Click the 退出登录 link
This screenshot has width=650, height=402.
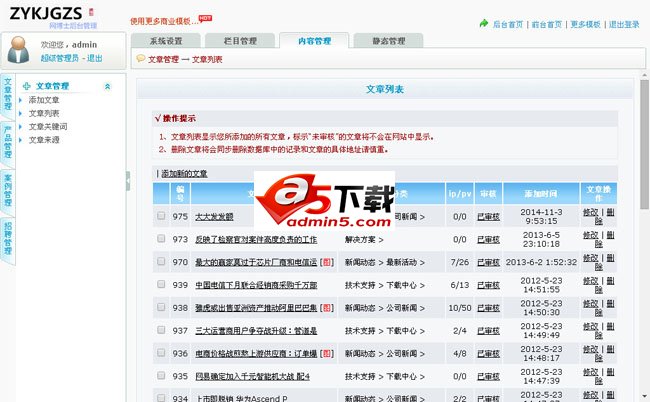(624, 24)
